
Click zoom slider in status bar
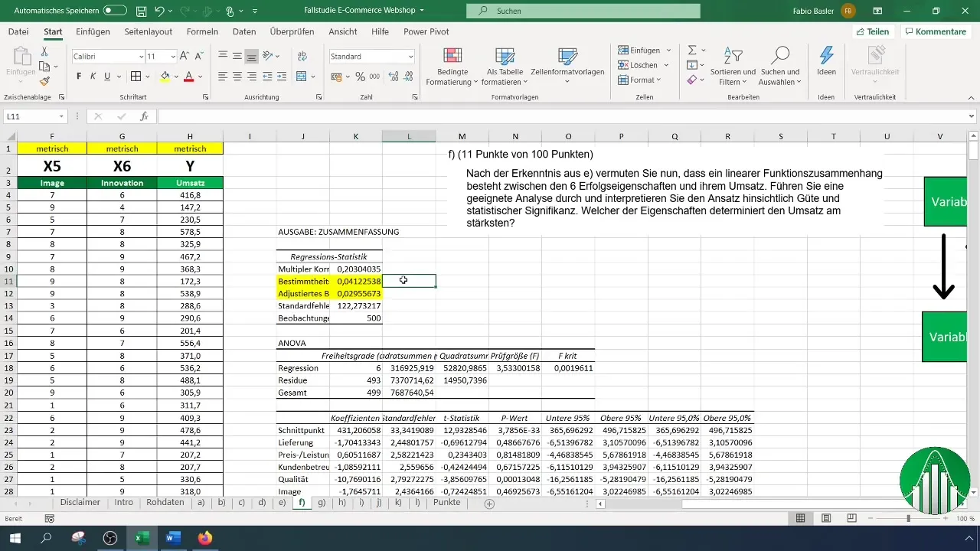pyautogui.click(x=909, y=519)
